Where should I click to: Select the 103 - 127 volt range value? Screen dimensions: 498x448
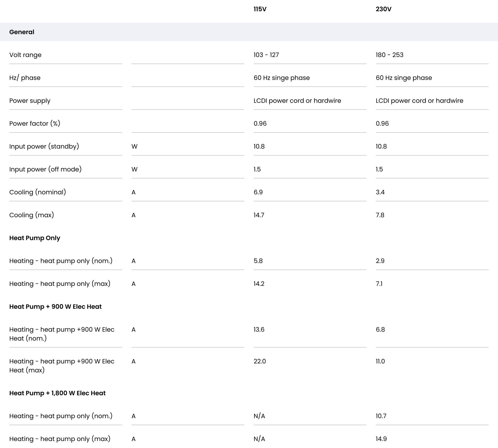point(266,55)
